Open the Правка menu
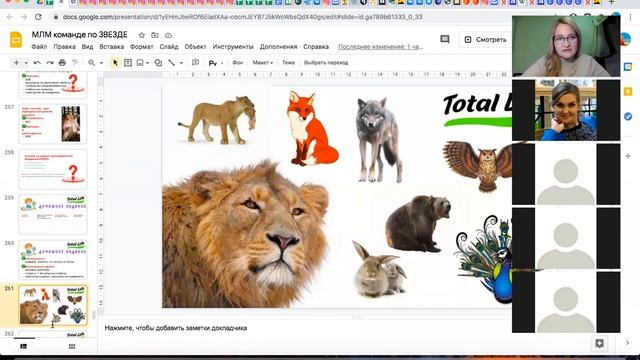This screenshot has height=360, width=640. (x=64, y=47)
